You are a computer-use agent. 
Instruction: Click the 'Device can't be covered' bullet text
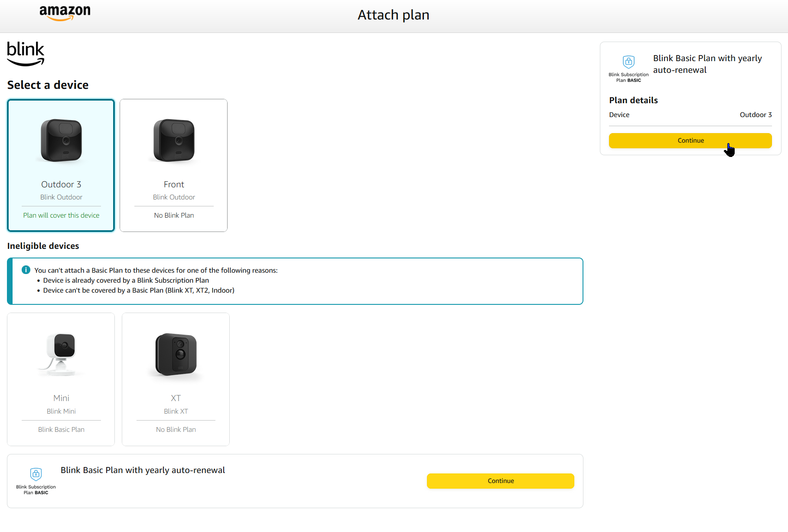(139, 290)
